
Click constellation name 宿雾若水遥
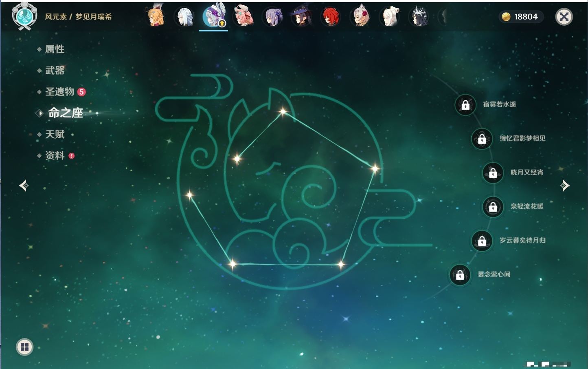(500, 104)
